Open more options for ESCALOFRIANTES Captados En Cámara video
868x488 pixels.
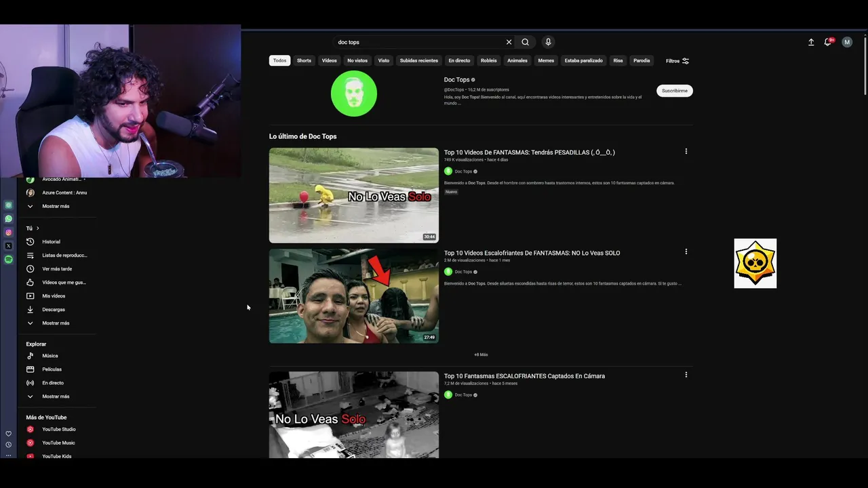point(686,374)
